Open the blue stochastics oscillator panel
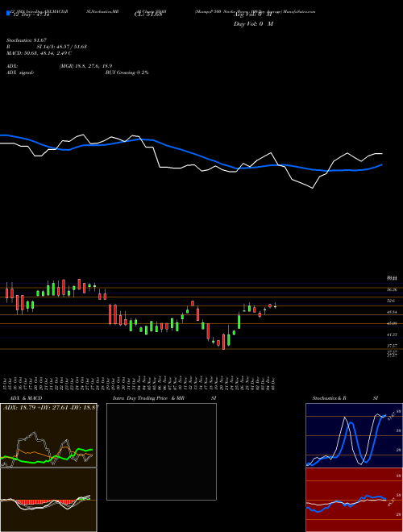This screenshot has height=532, width=403. point(354,435)
